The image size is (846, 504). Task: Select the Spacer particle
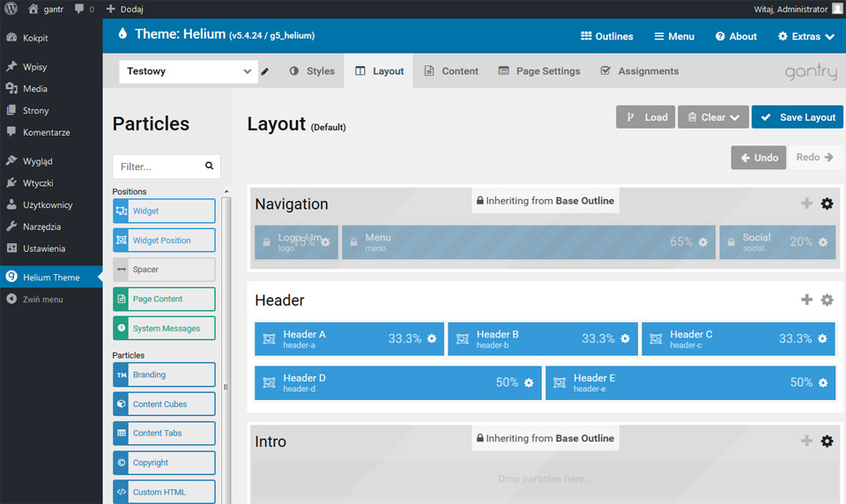pyautogui.click(x=164, y=270)
